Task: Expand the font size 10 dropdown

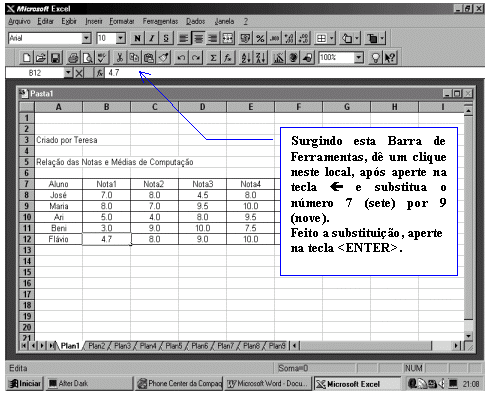Action: click(121, 38)
